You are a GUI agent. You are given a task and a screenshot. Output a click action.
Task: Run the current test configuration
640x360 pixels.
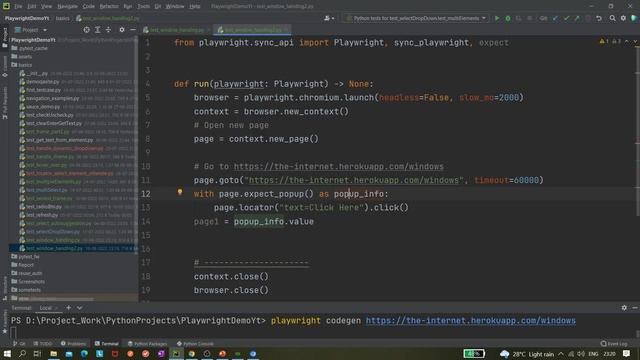pyautogui.click(x=497, y=18)
